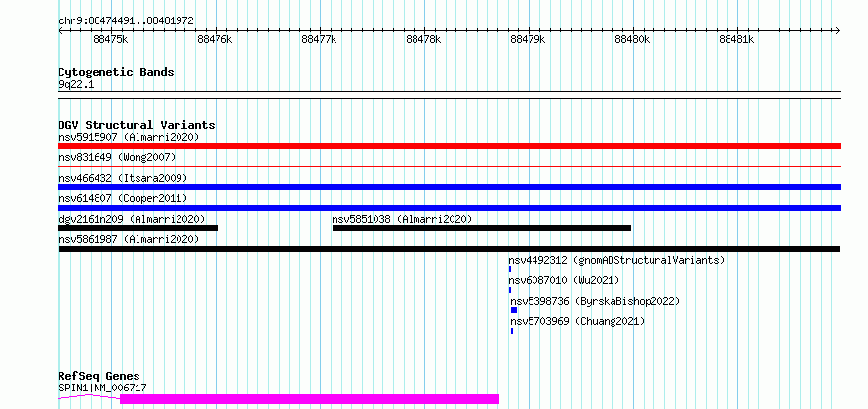The height and width of the screenshot is (409, 868).
Task: Open variant label nsv466432 (Itsara2009)
Action: coord(123,178)
